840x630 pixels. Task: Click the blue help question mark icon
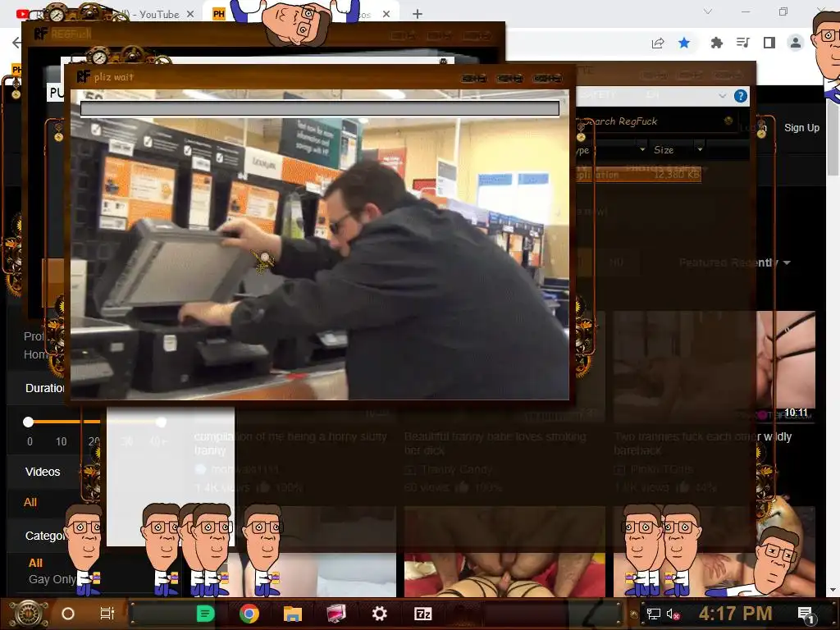tap(741, 96)
